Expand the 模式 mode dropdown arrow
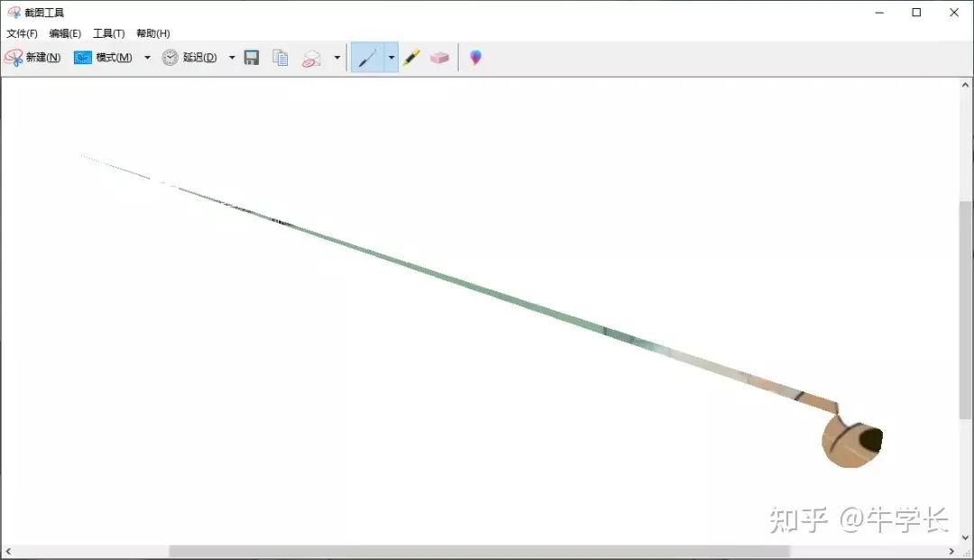 (147, 58)
